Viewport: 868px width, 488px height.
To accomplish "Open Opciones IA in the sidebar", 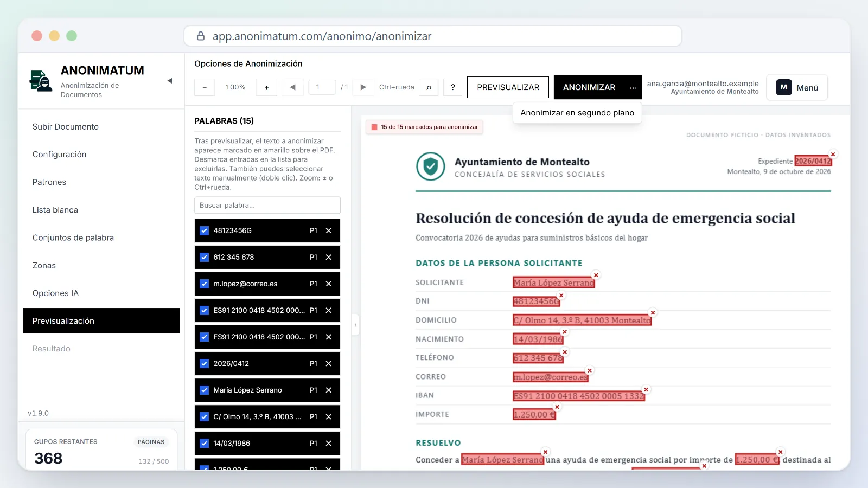I will (101, 293).
